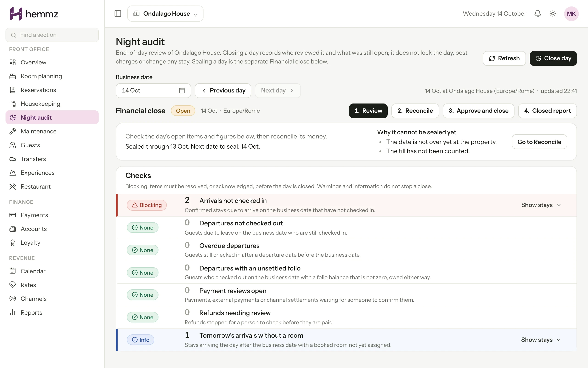This screenshot has width=588, height=368.
Task: Switch to step 2. Reconcile
Action: point(415,111)
